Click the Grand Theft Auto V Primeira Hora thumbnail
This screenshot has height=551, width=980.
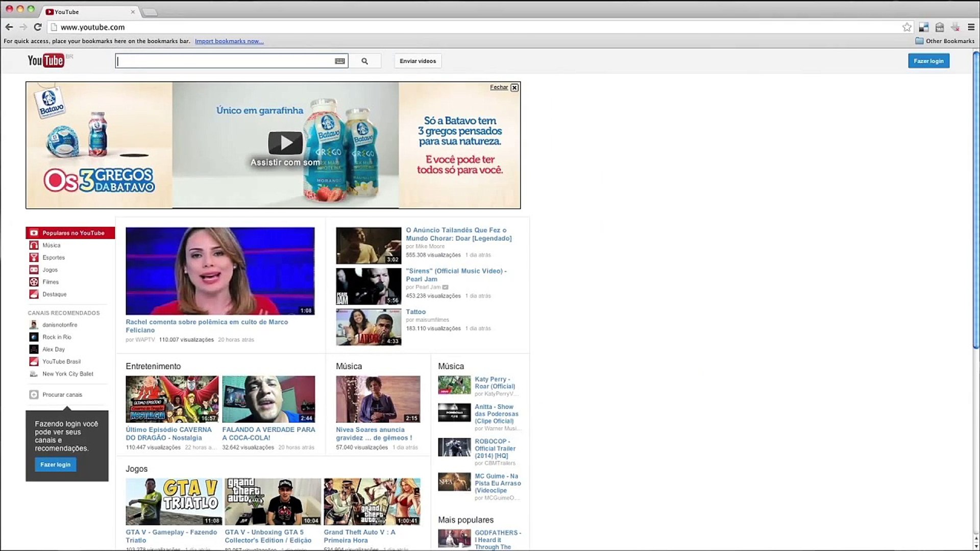pos(372,502)
